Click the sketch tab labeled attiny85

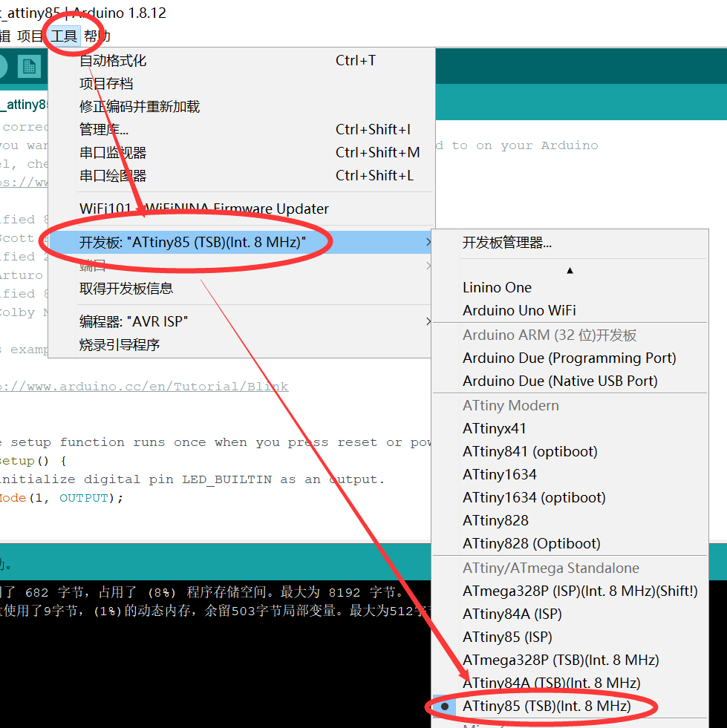23,105
